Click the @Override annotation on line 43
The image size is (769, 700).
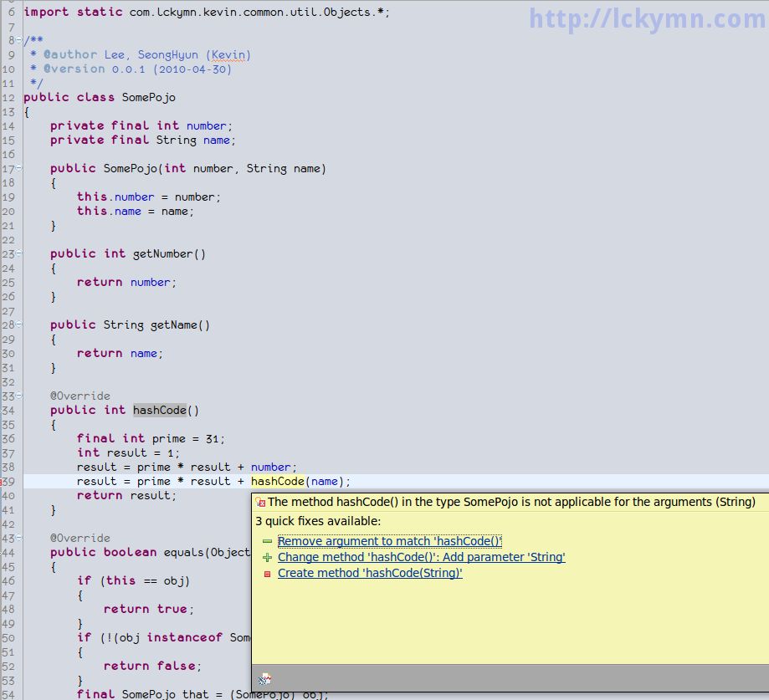click(80, 538)
